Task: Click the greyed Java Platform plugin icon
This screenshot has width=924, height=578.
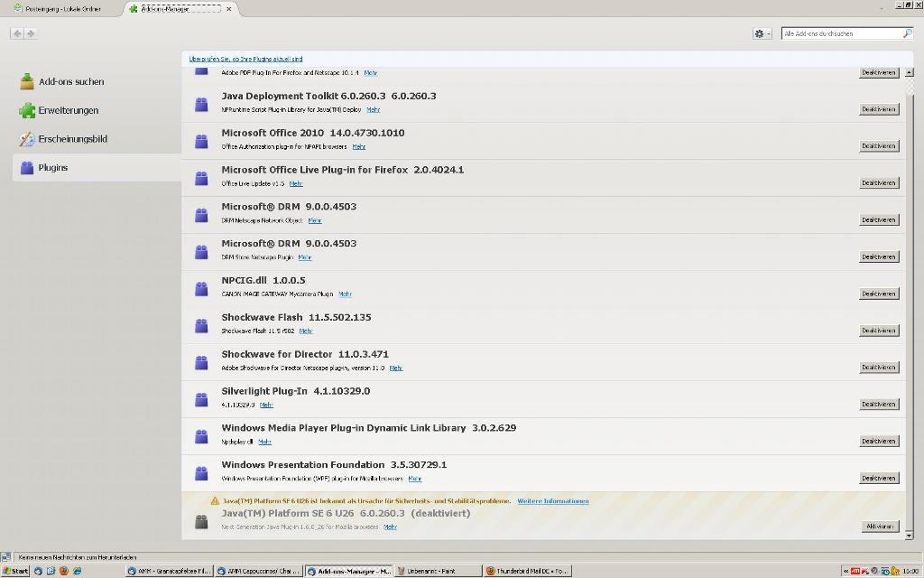Action: (x=201, y=521)
